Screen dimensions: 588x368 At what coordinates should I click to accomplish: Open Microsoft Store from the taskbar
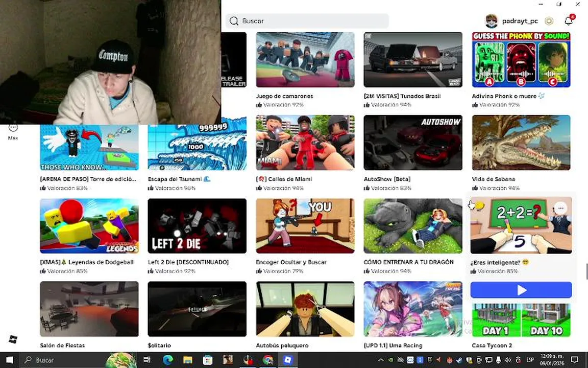[x=207, y=360]
